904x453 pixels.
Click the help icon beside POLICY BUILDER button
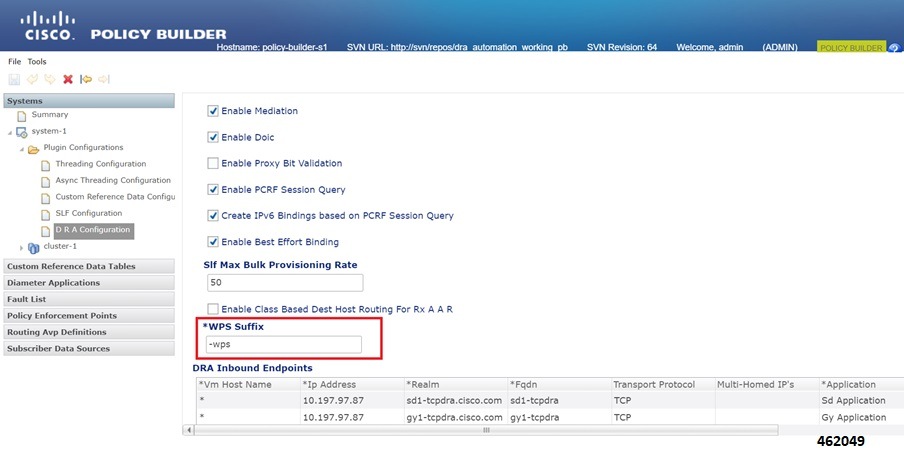(894, 48)
